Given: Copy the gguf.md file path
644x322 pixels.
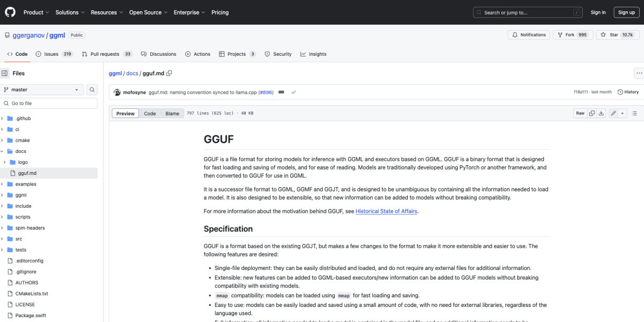Looking at the screenshot, I should [170, 73].
